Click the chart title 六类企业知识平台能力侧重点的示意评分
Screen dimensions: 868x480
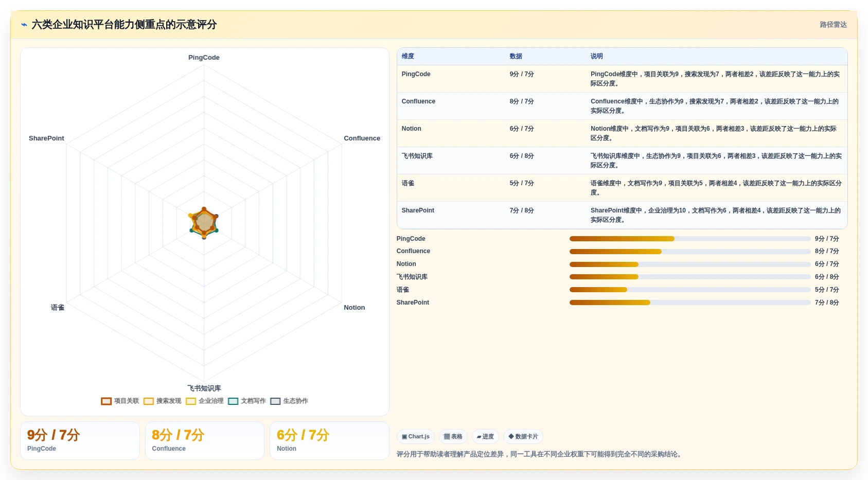point(124,25)
